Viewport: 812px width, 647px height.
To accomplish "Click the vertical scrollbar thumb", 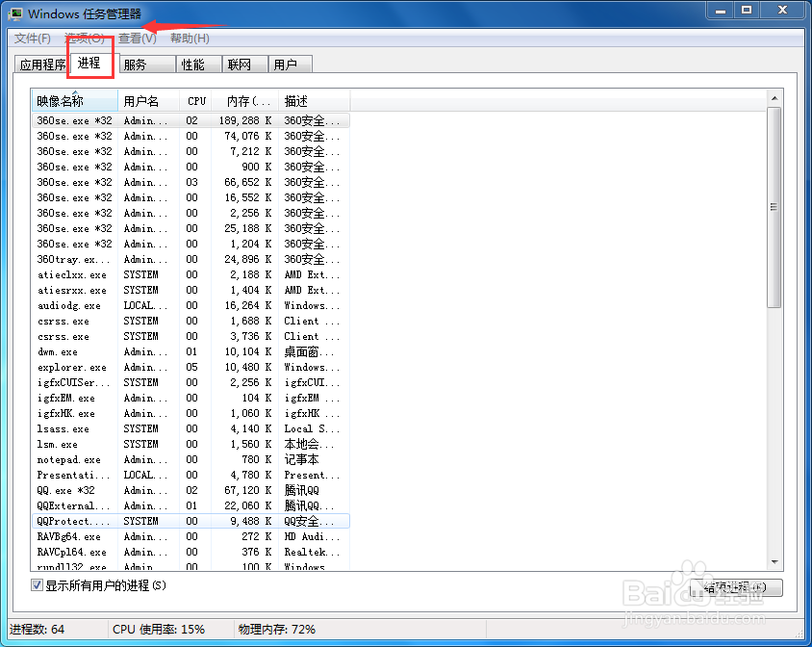I will [774, 207].
